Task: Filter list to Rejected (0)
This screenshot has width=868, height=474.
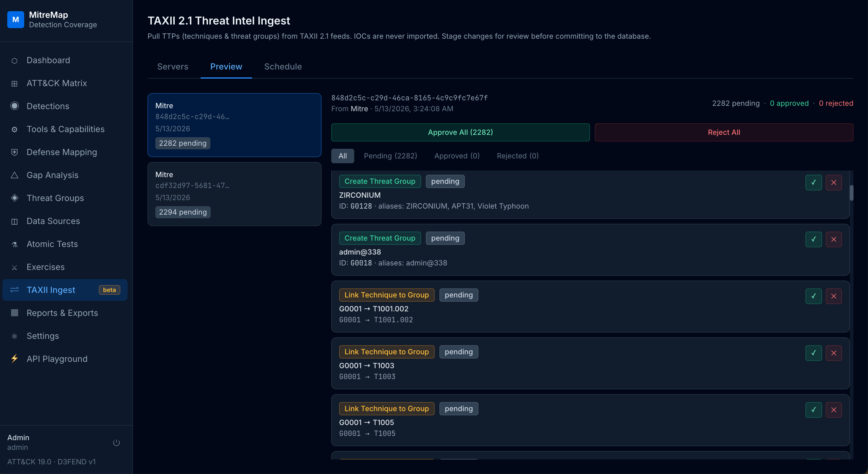Action: (517, 156)
